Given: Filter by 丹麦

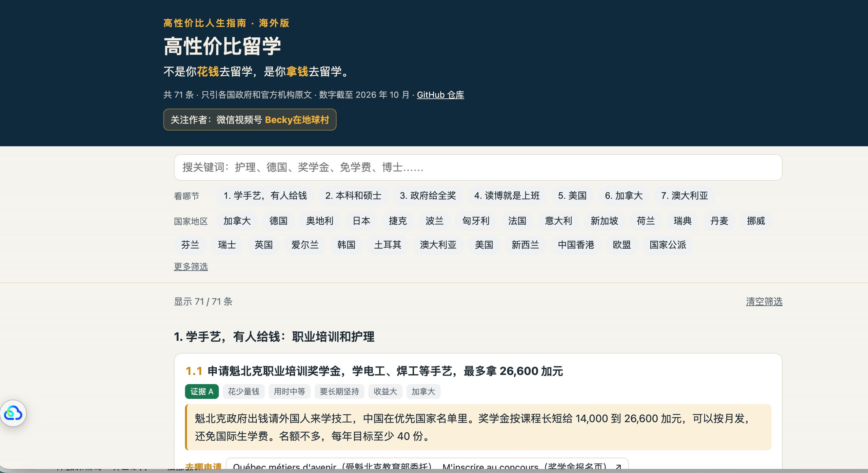Looking at the screenshot, I should pos(719,221).
